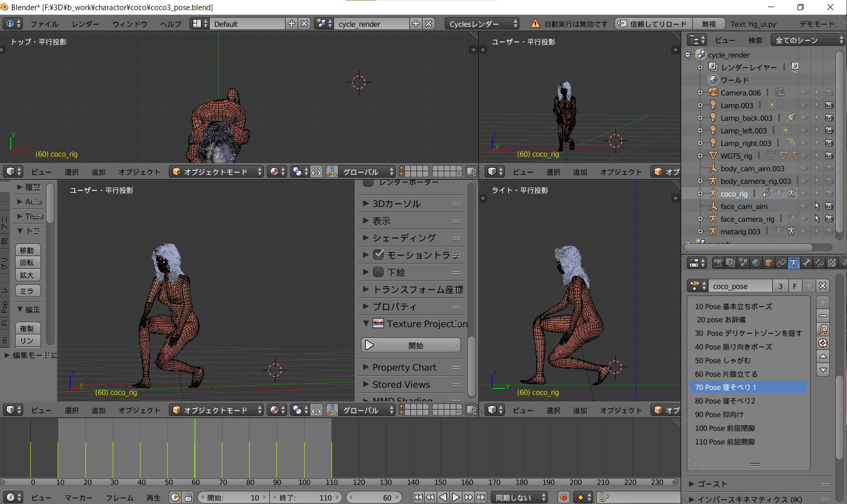Click the 信頼してリロード button
The width and height of the screenshot is (847, 504).
click(x=652, y=24)
